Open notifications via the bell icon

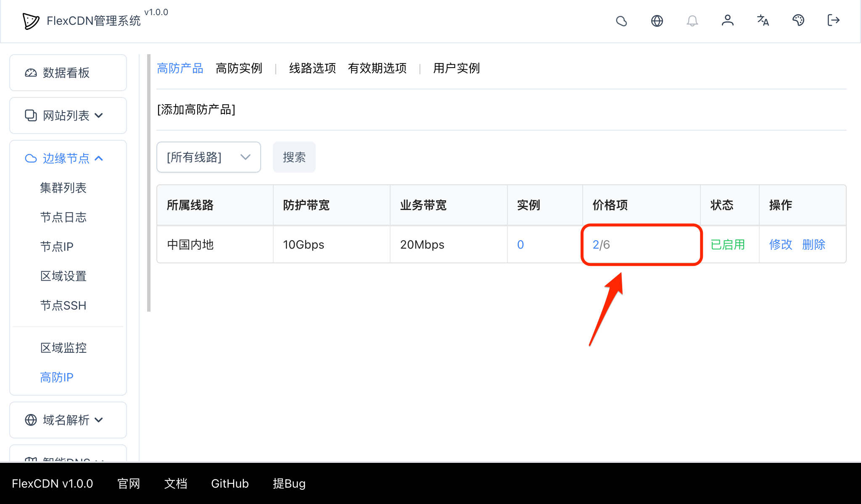click(x=692, y=21)
